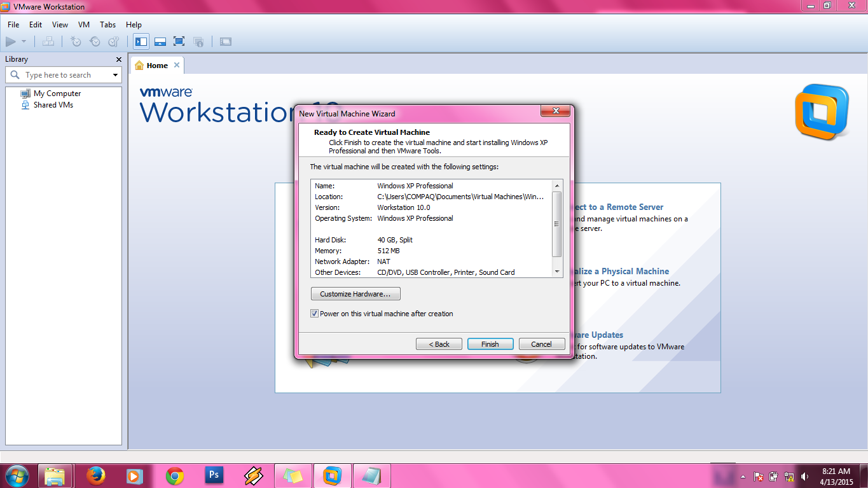Cancel the New Virtual Machine Wizard
Viewport: 868px width, 488px height.
pos(542,344)
